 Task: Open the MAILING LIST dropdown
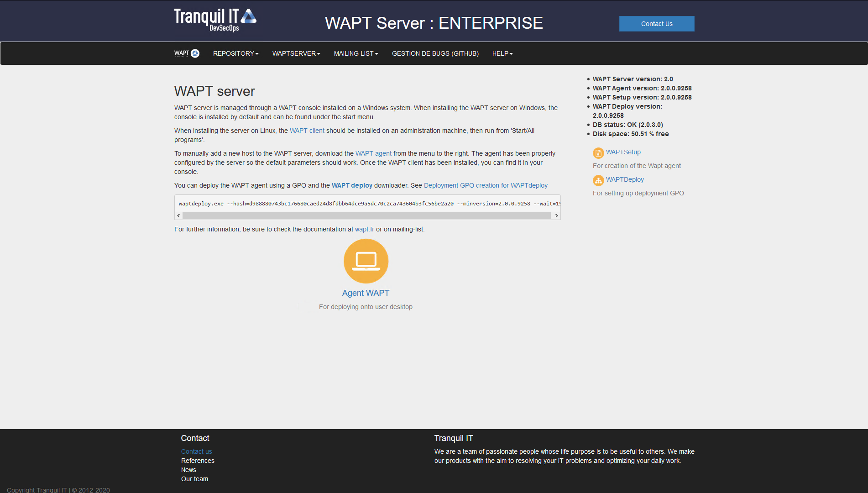(356, 53)
